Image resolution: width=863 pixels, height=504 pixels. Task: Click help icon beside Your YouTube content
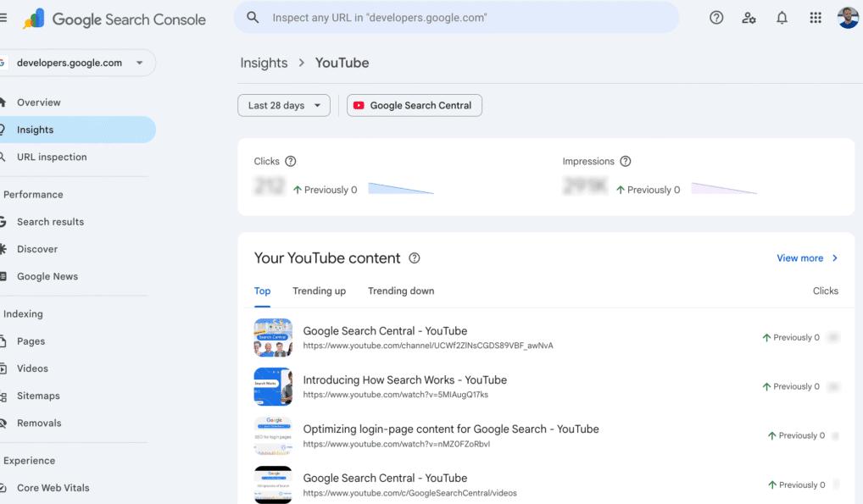(x=415, y=258)
